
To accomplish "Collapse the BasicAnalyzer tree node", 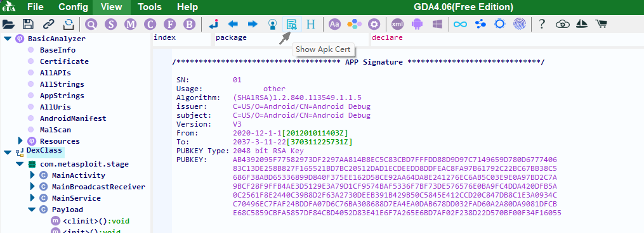I will (x=7, y=39).
